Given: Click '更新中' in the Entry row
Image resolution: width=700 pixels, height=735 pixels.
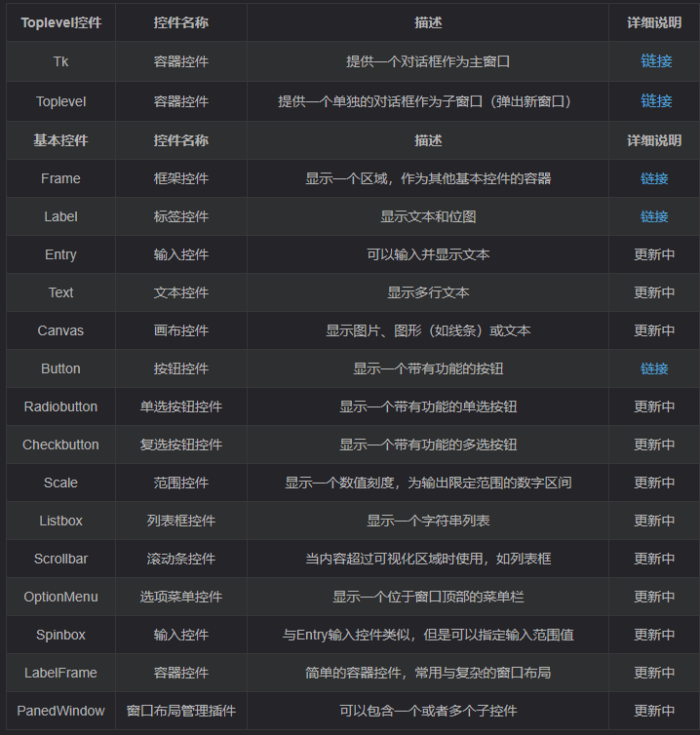Looking at the screenshot, I should click(654, 254).
